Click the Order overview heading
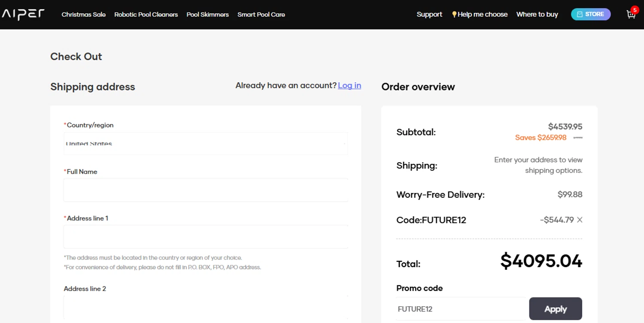This screenshot has width=644, height=323. 418,87
